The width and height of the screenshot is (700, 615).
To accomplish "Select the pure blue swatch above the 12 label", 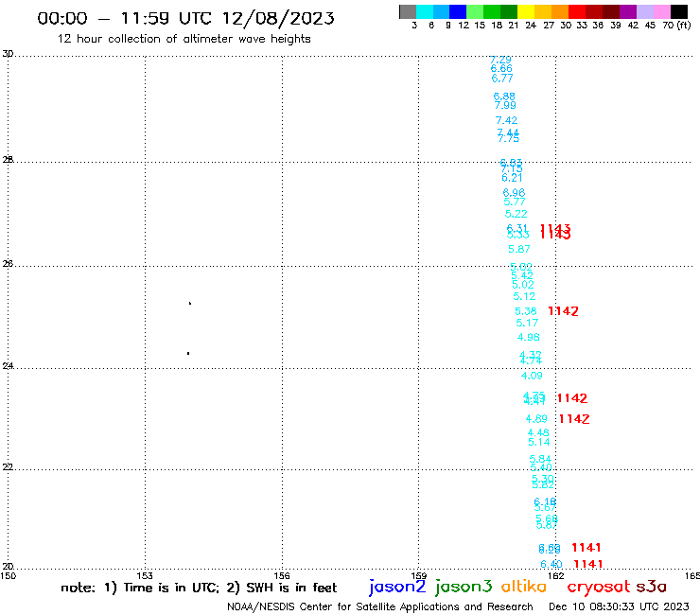I will coord(458,11).
